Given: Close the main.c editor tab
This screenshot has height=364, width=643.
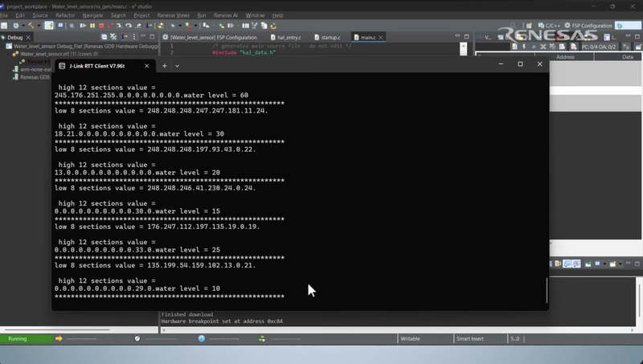Looking at the screenshot, I should [381, 37].
